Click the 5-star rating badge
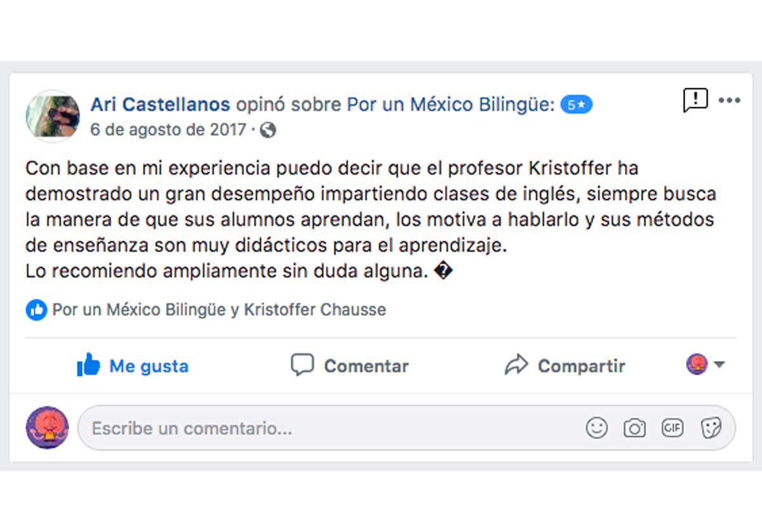 (576, 105)
